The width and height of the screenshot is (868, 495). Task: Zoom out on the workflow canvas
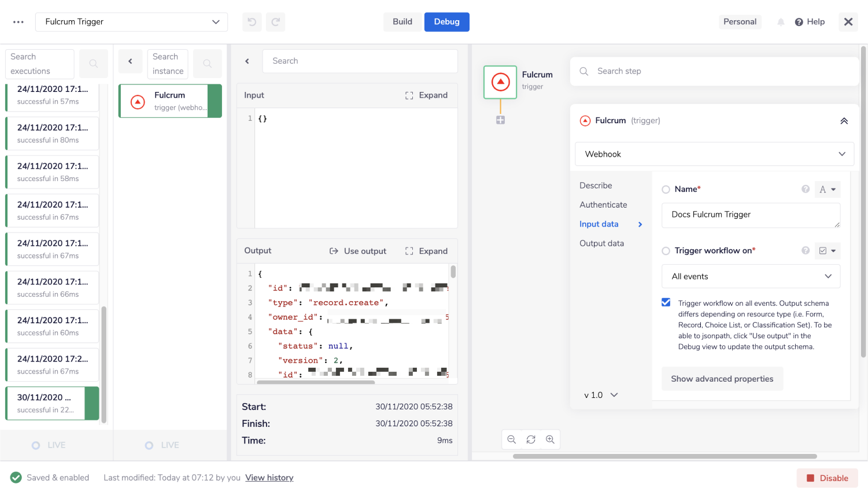click(x=512, y=439)
